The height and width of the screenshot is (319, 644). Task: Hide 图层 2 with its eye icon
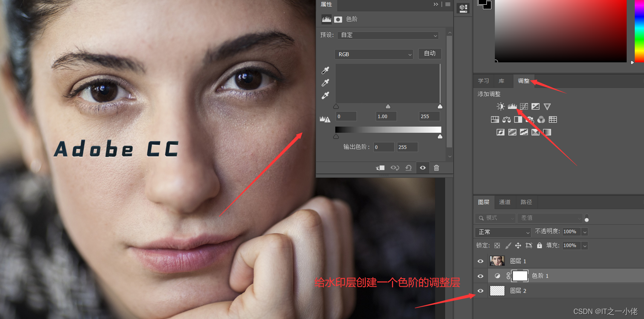480,291
